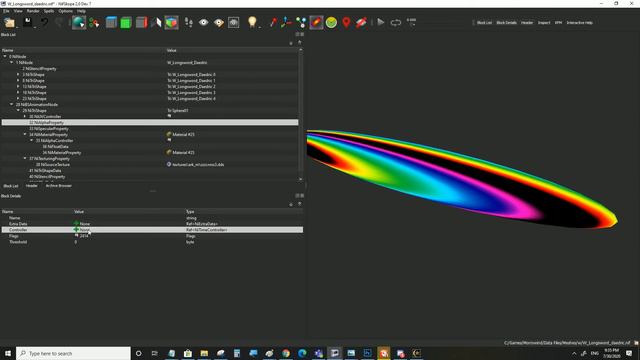640x360 pixels.
Task: Select the 33 NiSpecularProperty row
Action: [150, 129]
